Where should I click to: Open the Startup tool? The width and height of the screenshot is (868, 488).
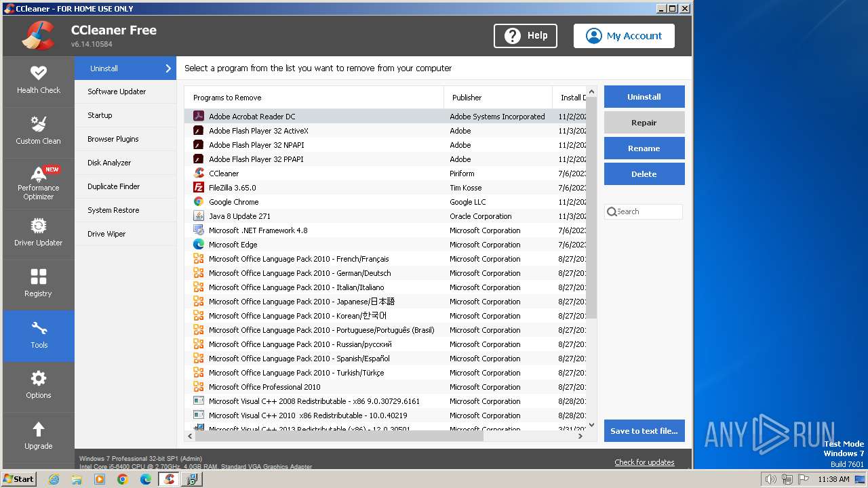pos(125,115)
